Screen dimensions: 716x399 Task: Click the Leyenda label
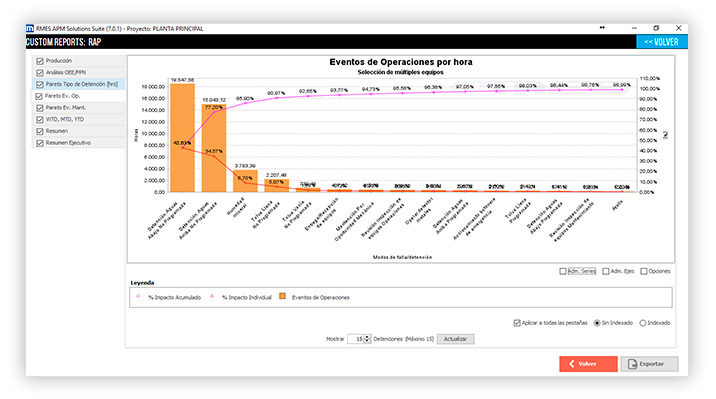coord(142,283)
